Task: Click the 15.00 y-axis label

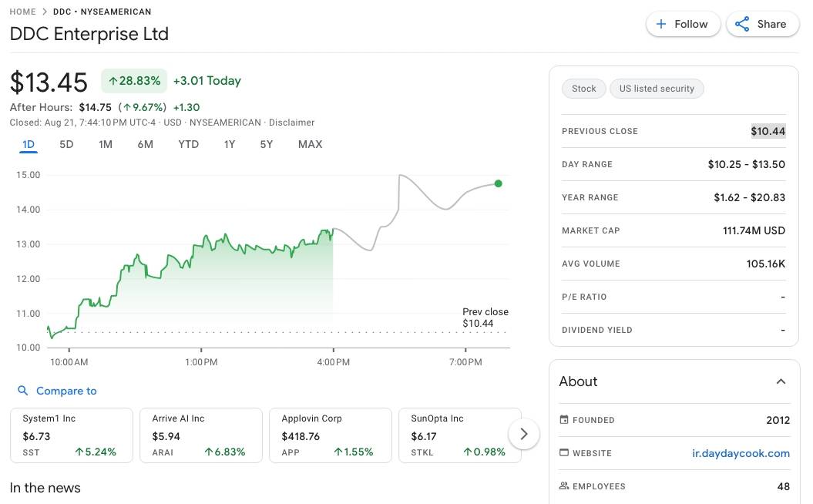Action: click(x=28, y=175)
